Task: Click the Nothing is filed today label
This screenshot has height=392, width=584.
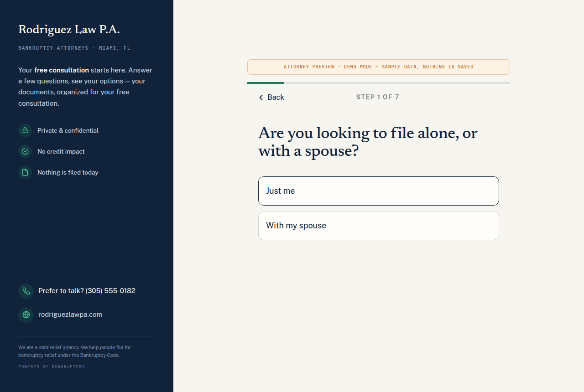Action: click(x=68, y=172)
